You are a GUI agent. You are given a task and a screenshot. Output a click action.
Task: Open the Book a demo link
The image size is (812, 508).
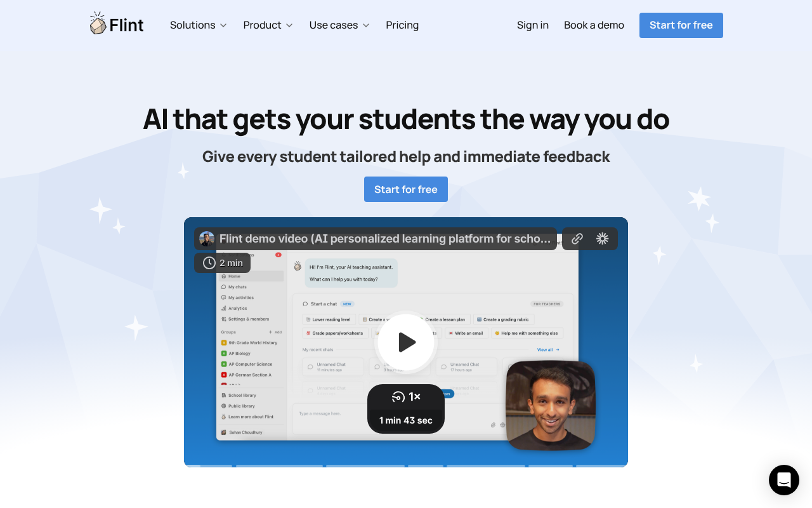[x=594, y=25]
